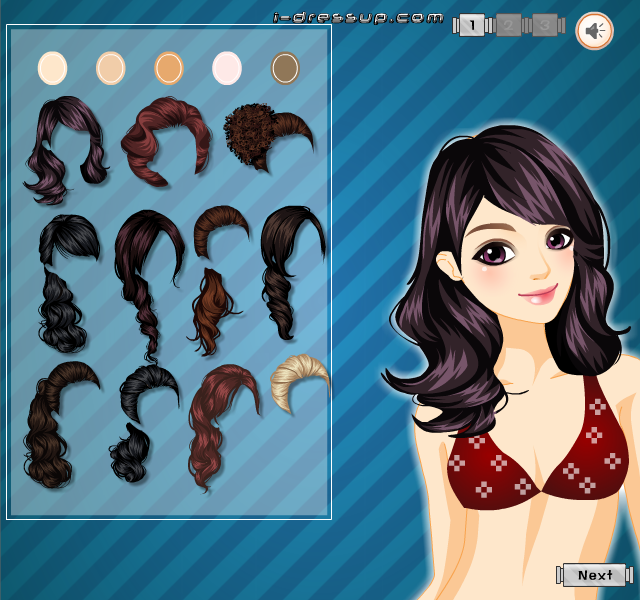Pick the curly brown afro puff hairstyle
The width and height of the screenshot is (640, 600).
click(269, 137)
